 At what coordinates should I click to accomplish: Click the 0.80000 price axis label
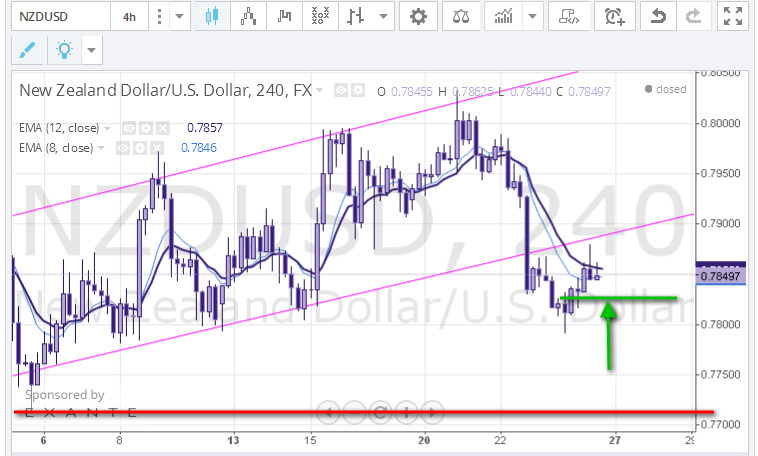tap(721, 123)
